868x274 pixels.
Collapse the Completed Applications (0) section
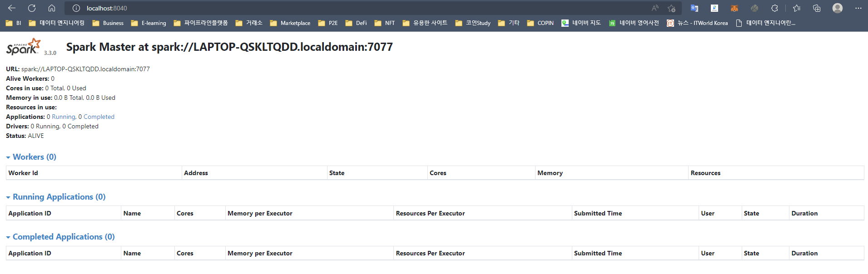(x=60, y=237)
